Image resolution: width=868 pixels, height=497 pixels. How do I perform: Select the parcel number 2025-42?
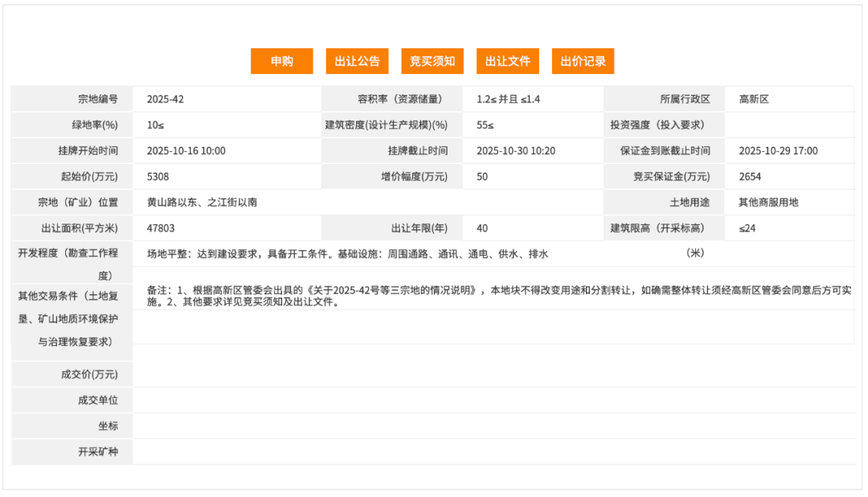[x=165, y=98]
